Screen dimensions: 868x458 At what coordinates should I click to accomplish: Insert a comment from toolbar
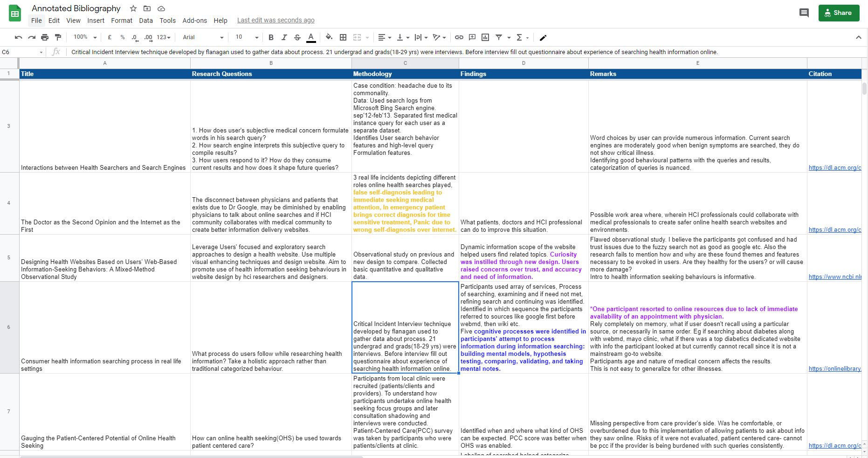[472, 37]
